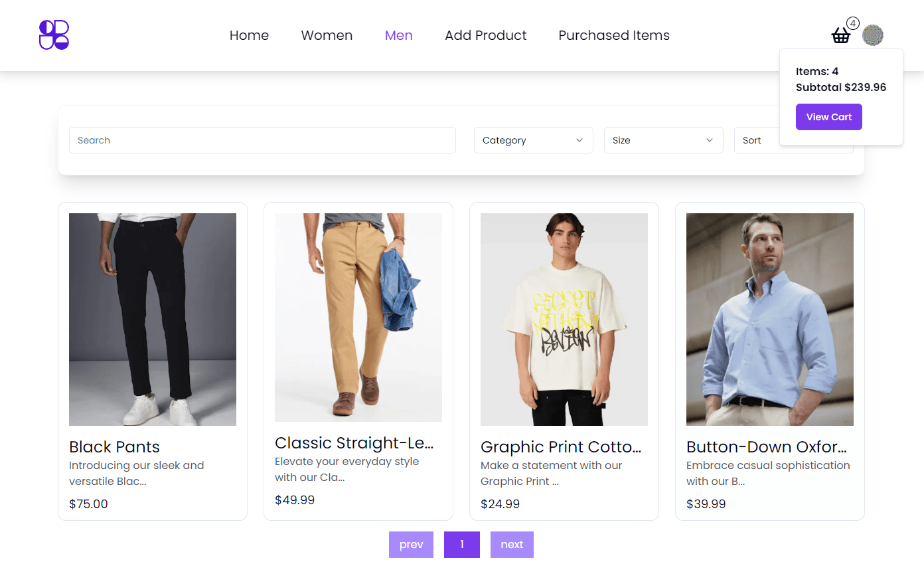Expand the Category dropdown
Viewport: 924px width, 566px height.
533,140
